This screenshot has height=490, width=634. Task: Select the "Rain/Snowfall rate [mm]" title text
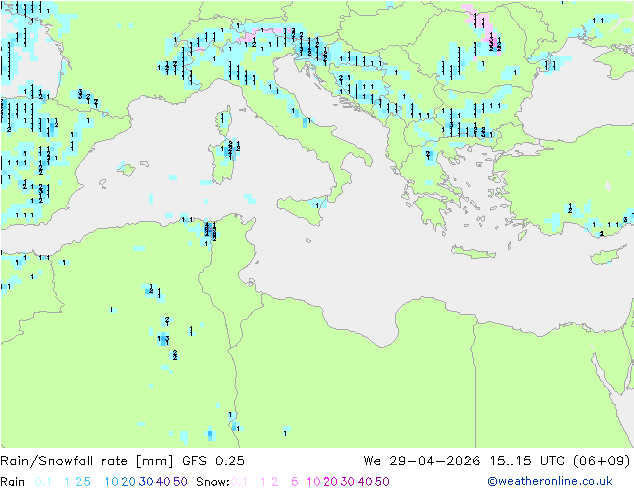point(87,461)
